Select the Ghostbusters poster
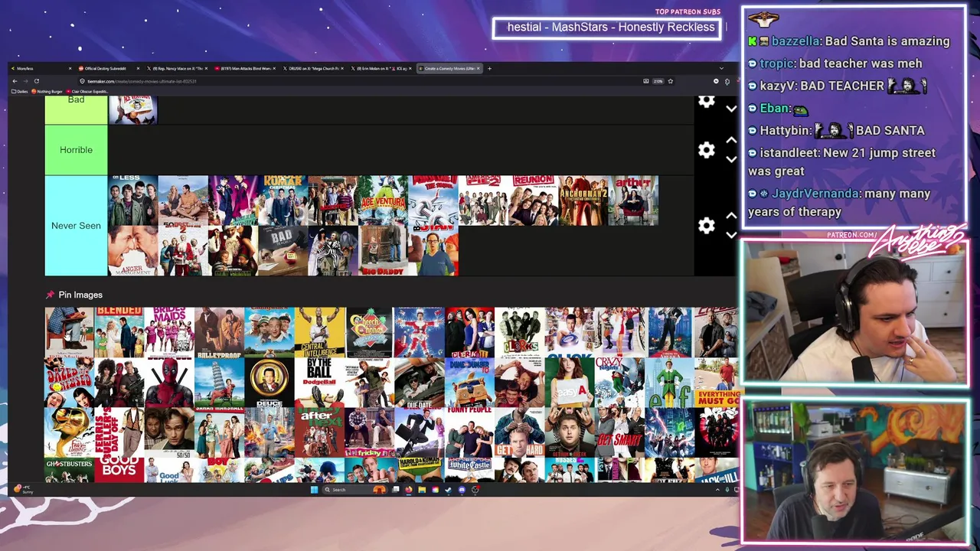The width and height of the screenshot is (980, 551). pos(69,470)
